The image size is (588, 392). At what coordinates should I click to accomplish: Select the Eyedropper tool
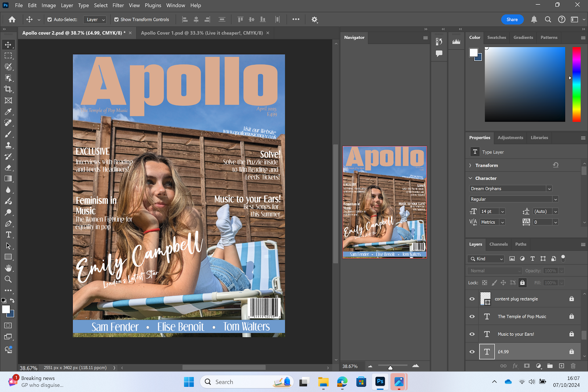8,112
